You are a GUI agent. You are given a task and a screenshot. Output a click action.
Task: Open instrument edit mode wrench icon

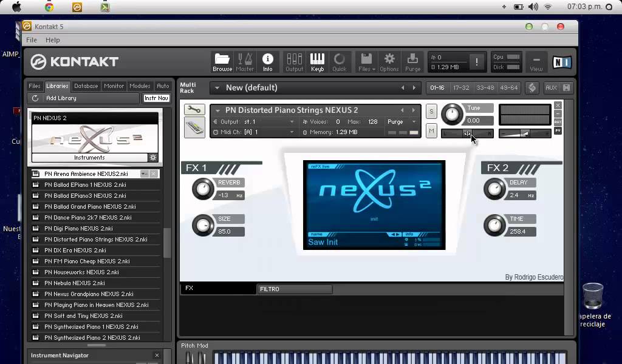click(x=194, y=109)
